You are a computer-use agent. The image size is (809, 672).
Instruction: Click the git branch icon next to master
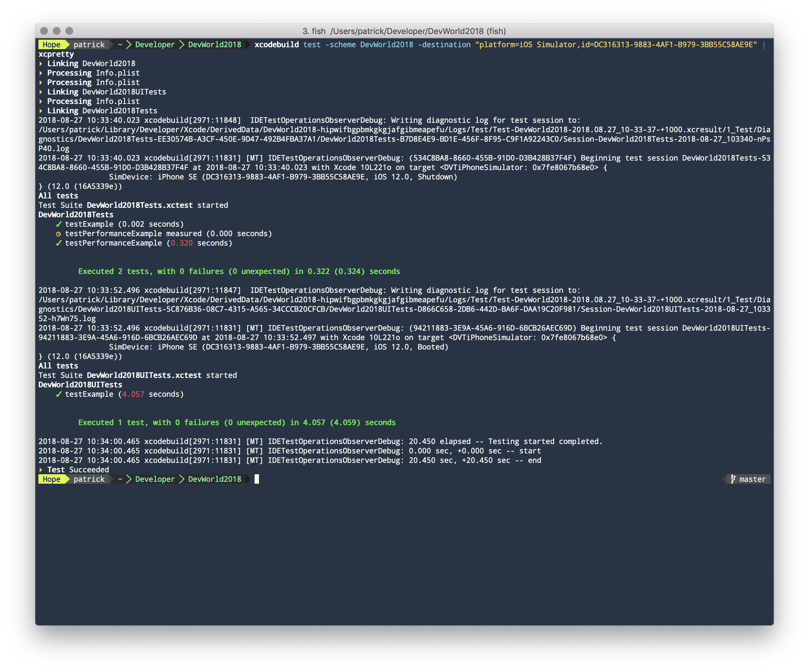[x=733, y=479]
